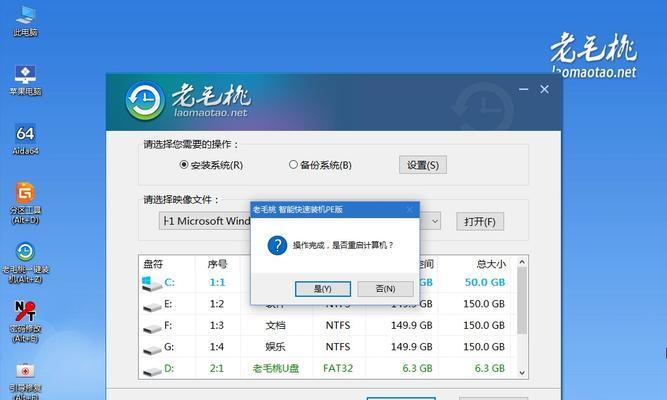Click the 2:1 sequence cell
Viewport: 667px width, 400px height.
[x=217, y=368]
